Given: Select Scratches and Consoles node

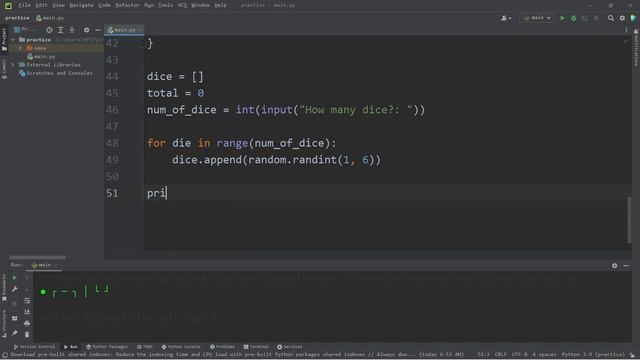Looking at the screenshot, I should [x=56, y=73].
